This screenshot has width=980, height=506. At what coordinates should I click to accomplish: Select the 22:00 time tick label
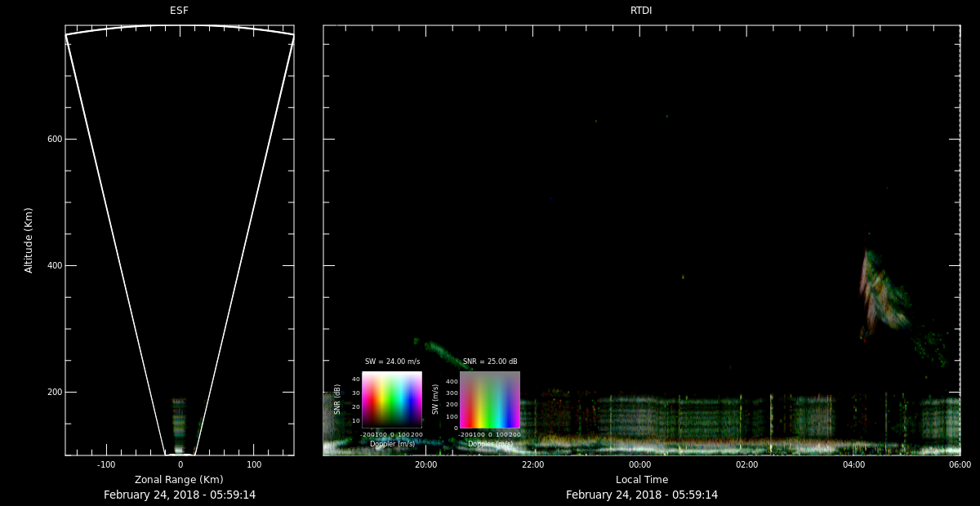(532, 464)
